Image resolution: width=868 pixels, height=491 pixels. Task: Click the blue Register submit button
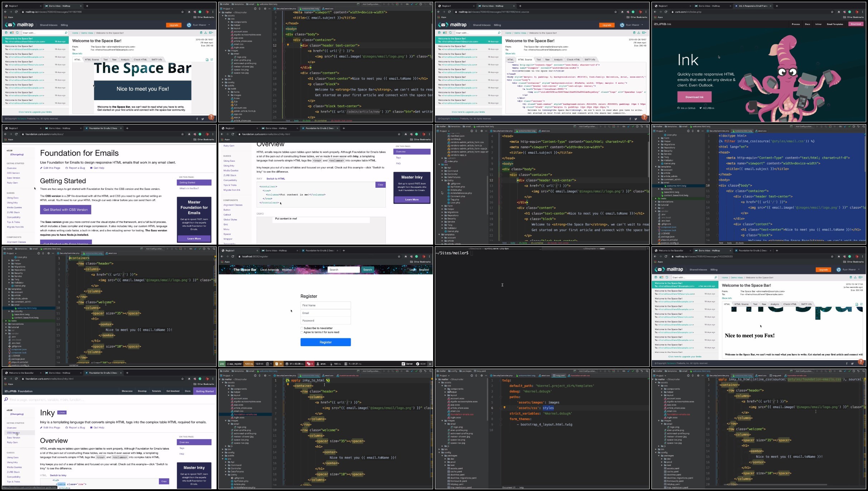click(325, 342)
